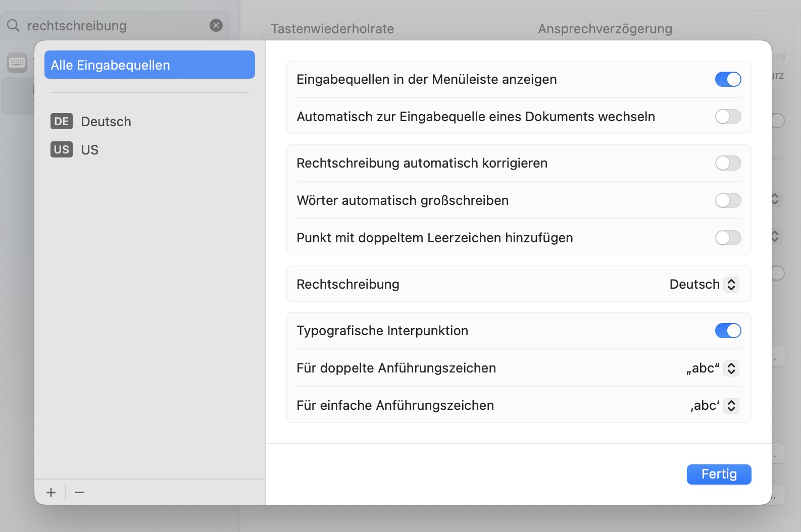Toggle Automatisch zur Eingabequelle eines Dokuments wechseln
This screenshot has width=801, height=532.
(728, 117)
